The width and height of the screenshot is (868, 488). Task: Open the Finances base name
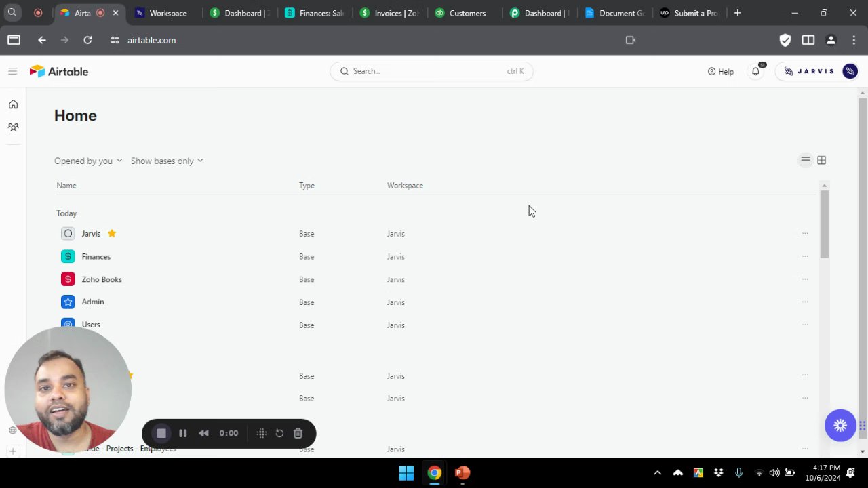pos(96,256)
